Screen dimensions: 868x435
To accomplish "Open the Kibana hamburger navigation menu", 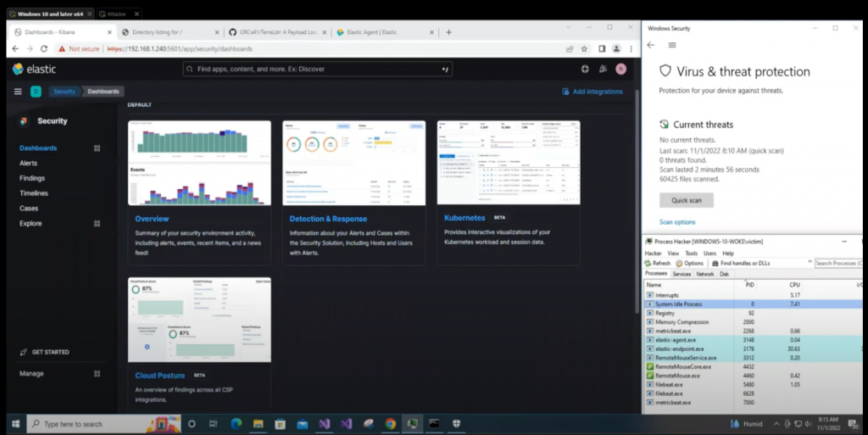I will (18, 92).
